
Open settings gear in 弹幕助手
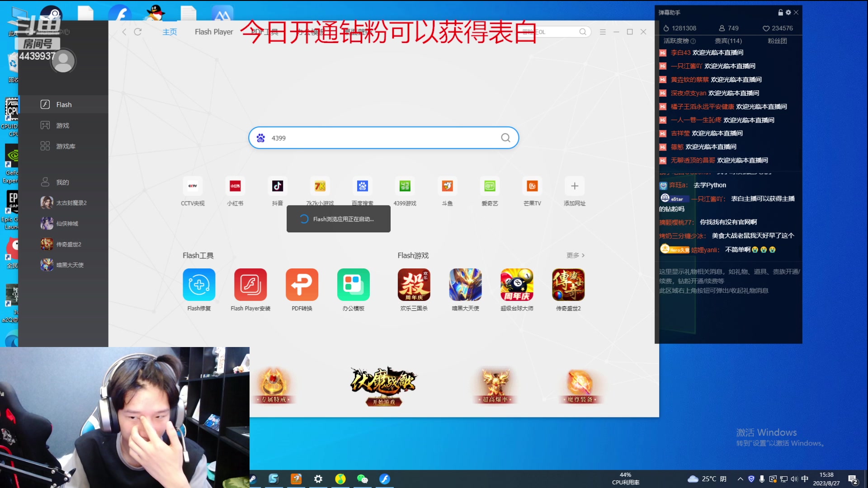click(x=788, y=13)
